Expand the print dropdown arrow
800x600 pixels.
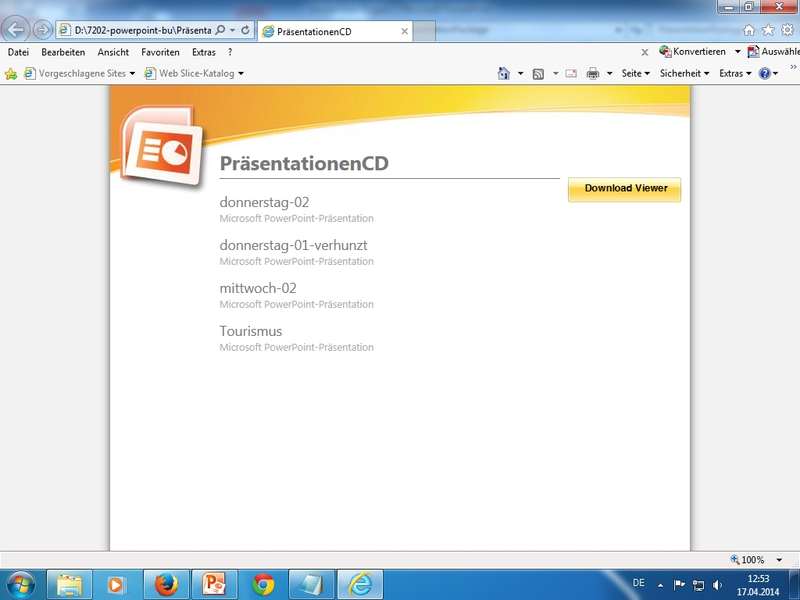(x=609, y=73)
